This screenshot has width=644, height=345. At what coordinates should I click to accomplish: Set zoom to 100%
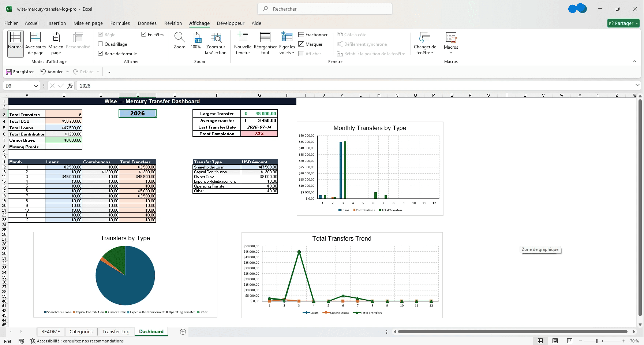click(x=196, y=41)
